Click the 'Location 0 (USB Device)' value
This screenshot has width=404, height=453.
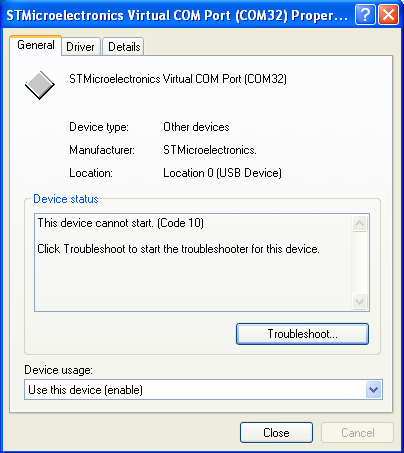click(222, 173)
